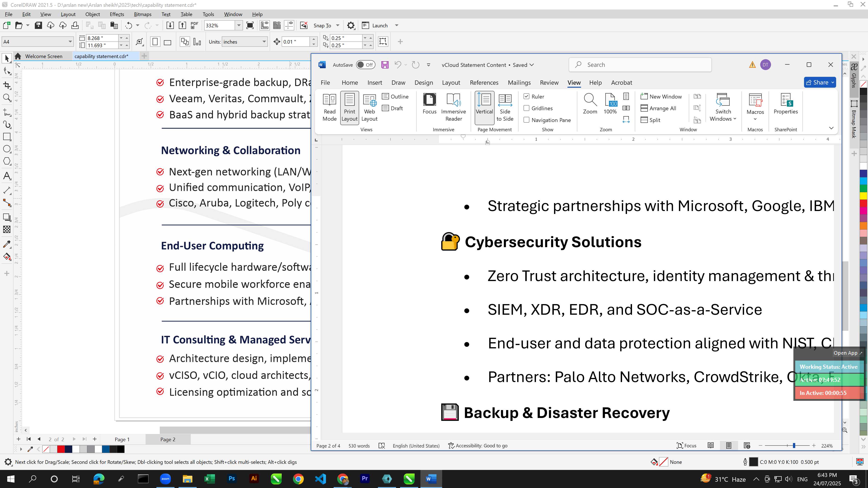Screen dimensions: 868x488
Task: Click New Window in Word ribbon
Action: tap(661, 96)
